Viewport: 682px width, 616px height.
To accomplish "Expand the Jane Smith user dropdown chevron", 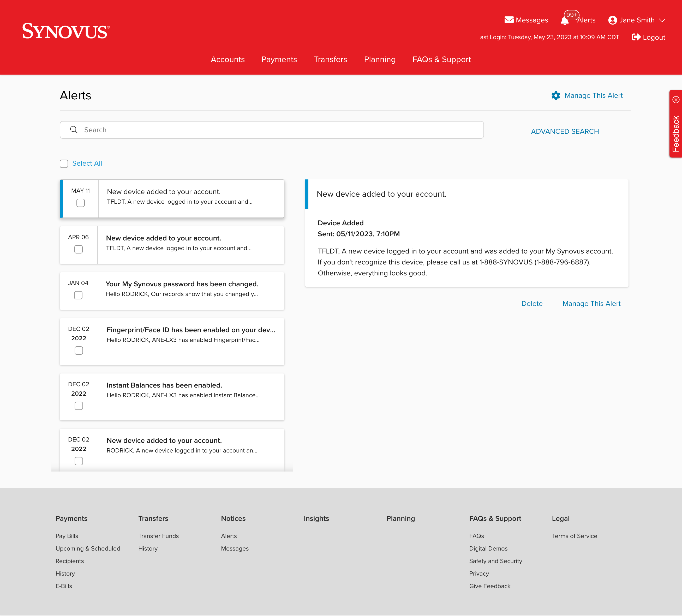I will point(662,20).
